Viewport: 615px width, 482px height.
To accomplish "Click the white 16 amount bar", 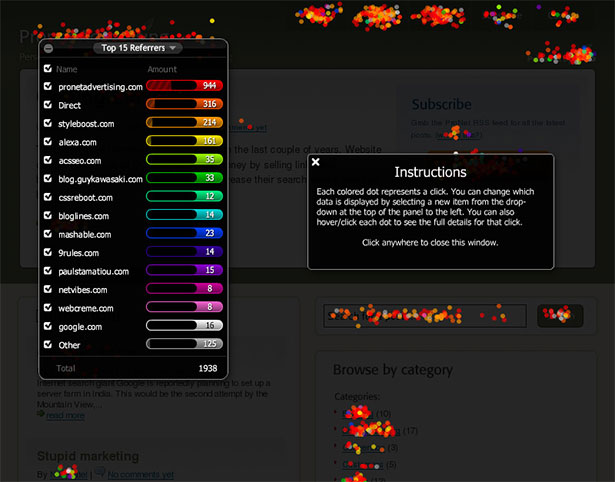I will [184, 325].
